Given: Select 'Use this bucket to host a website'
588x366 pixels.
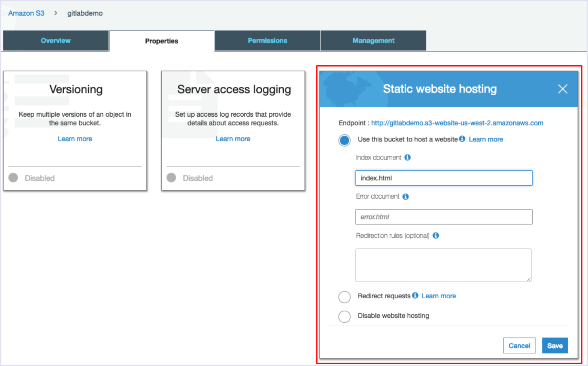Looking at the screenshot, I should point(344,140).
